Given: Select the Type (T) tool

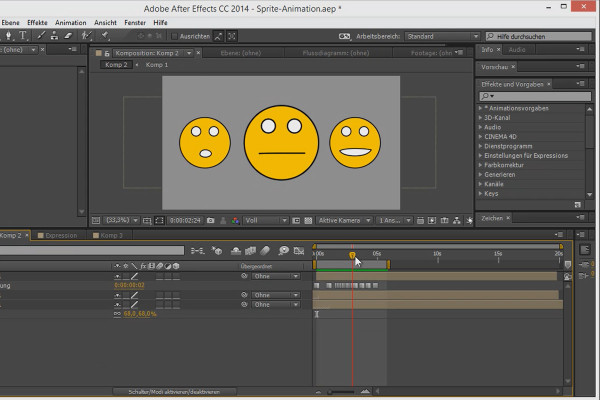Looking at the screenshot, I should 23,36.
